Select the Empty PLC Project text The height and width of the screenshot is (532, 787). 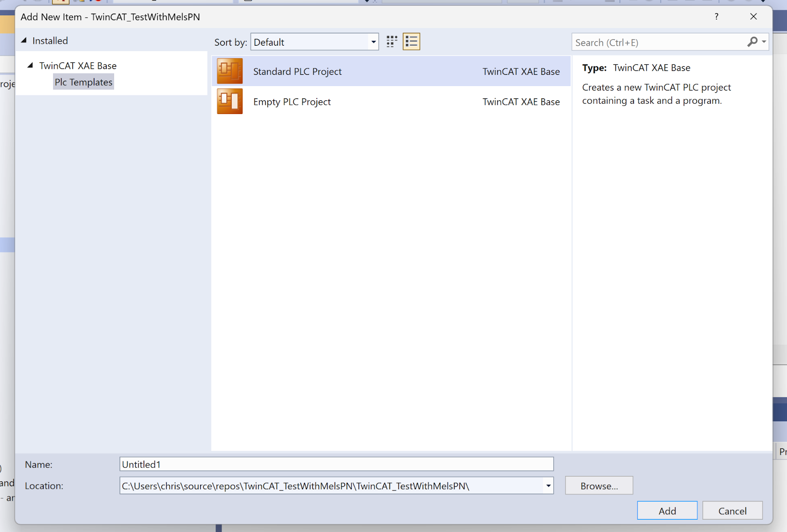point(292,102)
